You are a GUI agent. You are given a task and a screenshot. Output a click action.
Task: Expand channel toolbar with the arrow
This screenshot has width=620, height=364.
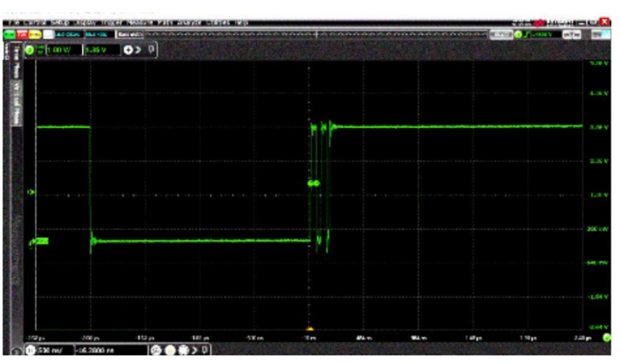(138, 51)
